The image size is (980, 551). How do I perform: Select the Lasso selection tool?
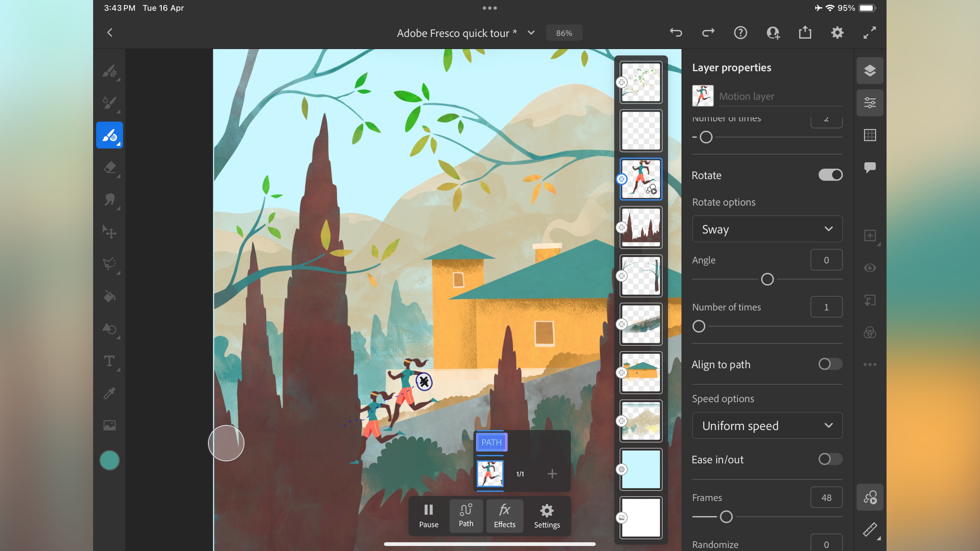click(110, 264)
